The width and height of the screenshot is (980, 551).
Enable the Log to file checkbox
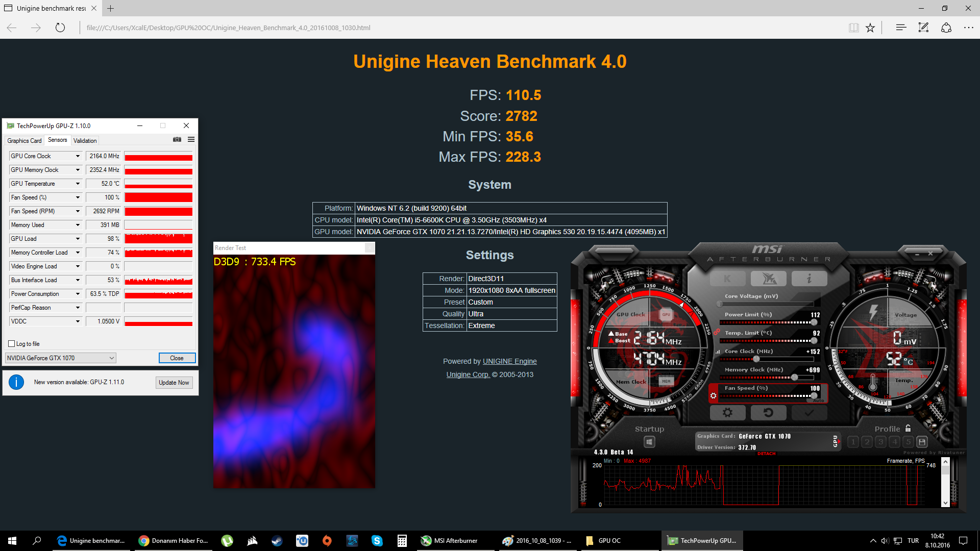pyautogui.click(x=12, y=344)
